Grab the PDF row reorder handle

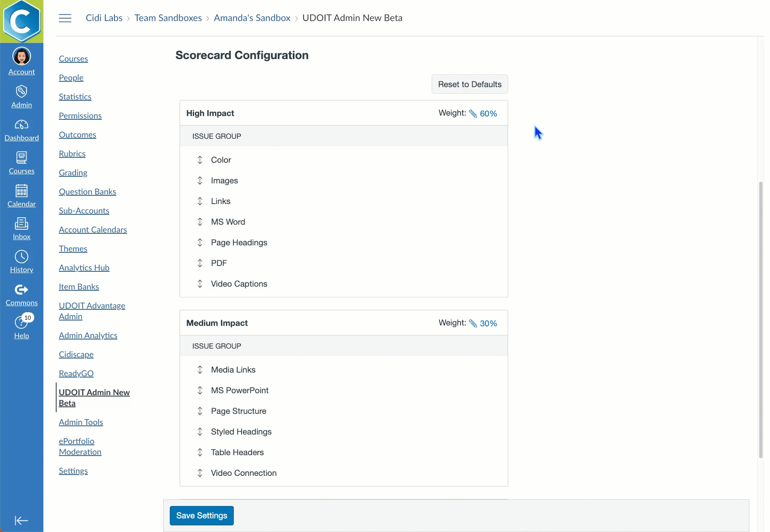(200, 263)
